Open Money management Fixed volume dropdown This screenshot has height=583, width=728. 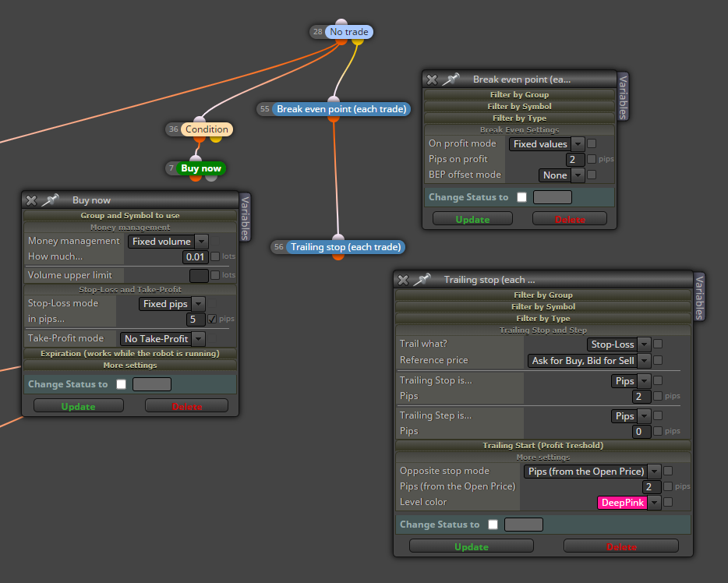(x=168, y=242)
